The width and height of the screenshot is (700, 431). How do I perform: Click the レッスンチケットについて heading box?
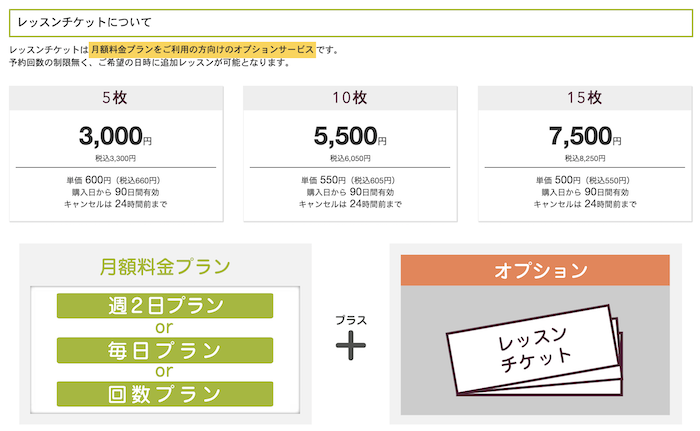click(x=351, y=23)
